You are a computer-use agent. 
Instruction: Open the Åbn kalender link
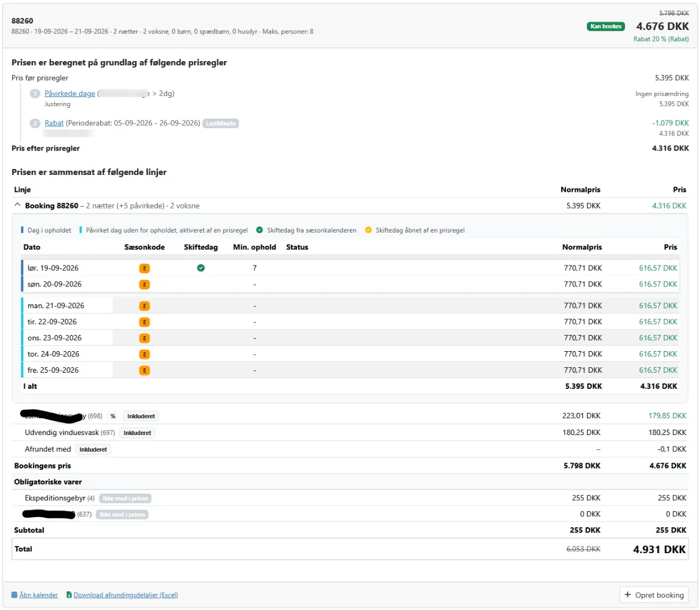point(38,595)
